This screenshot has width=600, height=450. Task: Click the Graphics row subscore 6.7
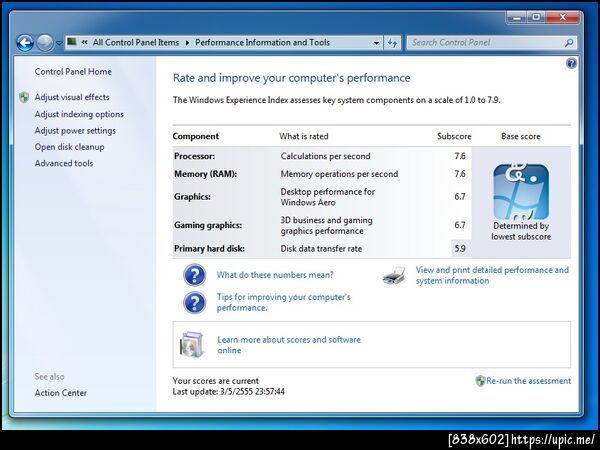pyautogui.click(x=460, y=197)
